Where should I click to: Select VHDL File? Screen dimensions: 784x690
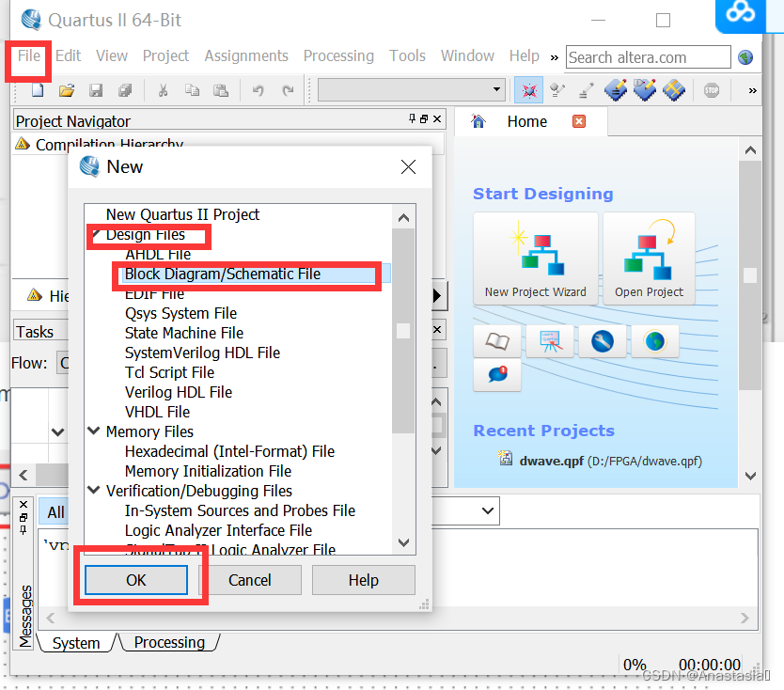(157, 412)
